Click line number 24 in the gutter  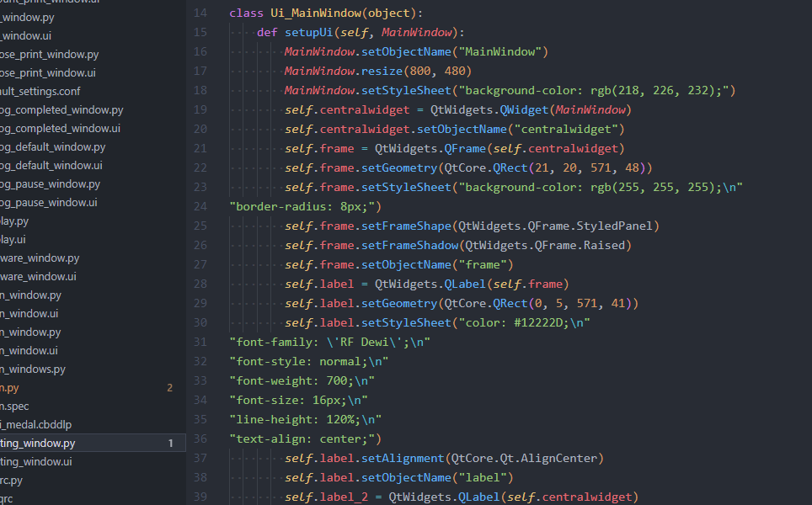200,206
